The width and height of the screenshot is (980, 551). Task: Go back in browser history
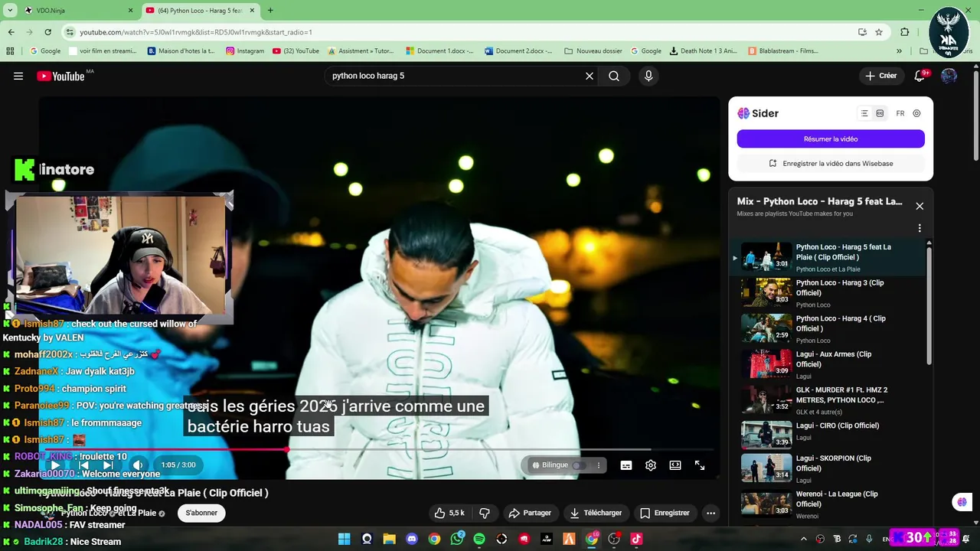click(x=11, y=32)
